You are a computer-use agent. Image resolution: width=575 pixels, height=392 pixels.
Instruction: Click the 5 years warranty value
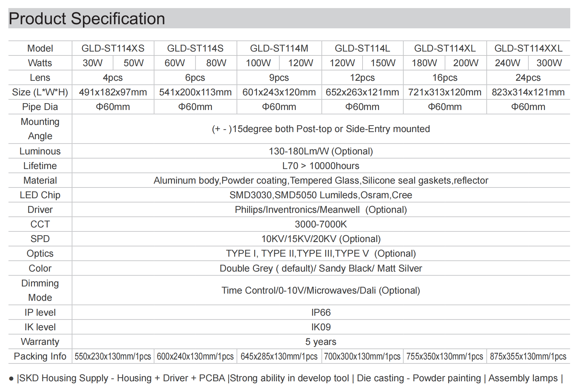click(x=321, y=342)
